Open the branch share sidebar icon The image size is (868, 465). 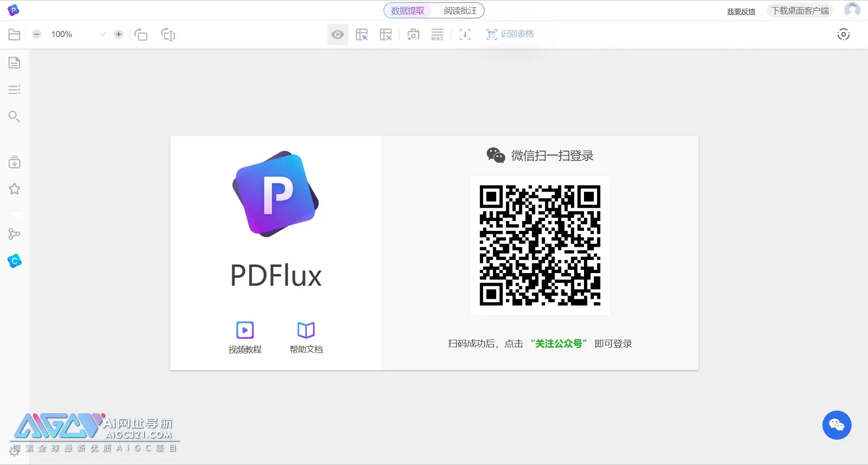(x=15, y=234)
